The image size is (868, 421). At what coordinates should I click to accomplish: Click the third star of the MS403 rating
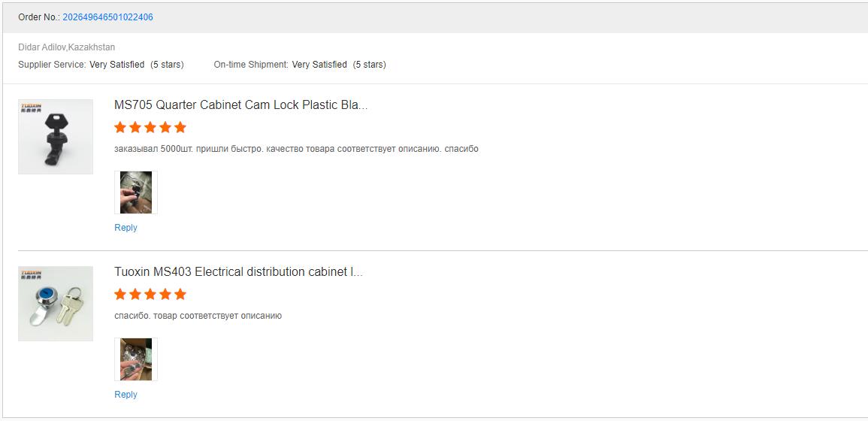click(150, 295)
